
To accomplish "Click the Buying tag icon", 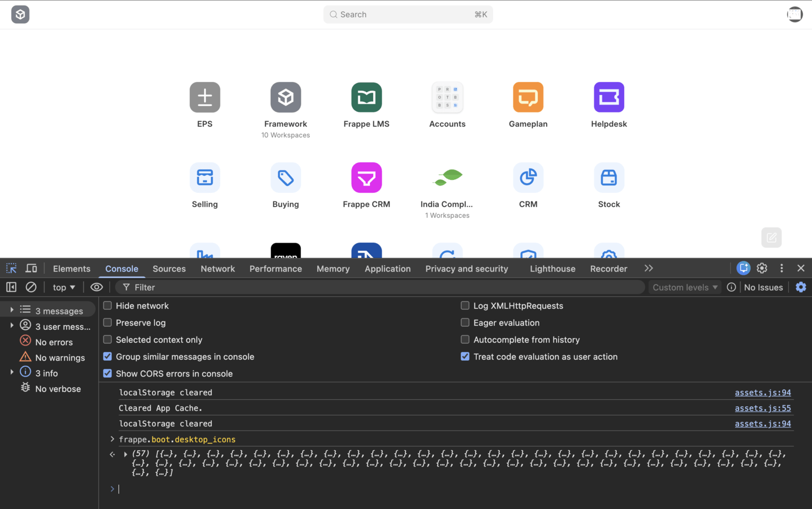I will [x=286, y=178].
